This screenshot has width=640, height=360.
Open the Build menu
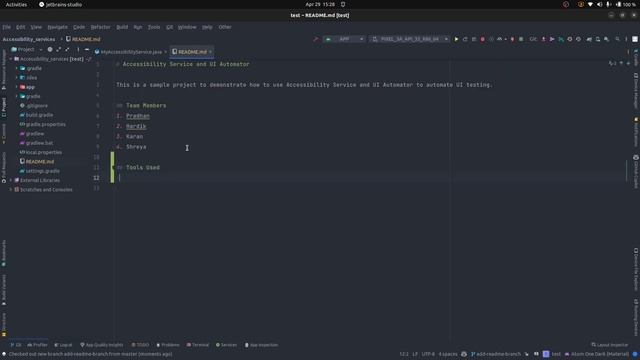[x=122, y=27]
